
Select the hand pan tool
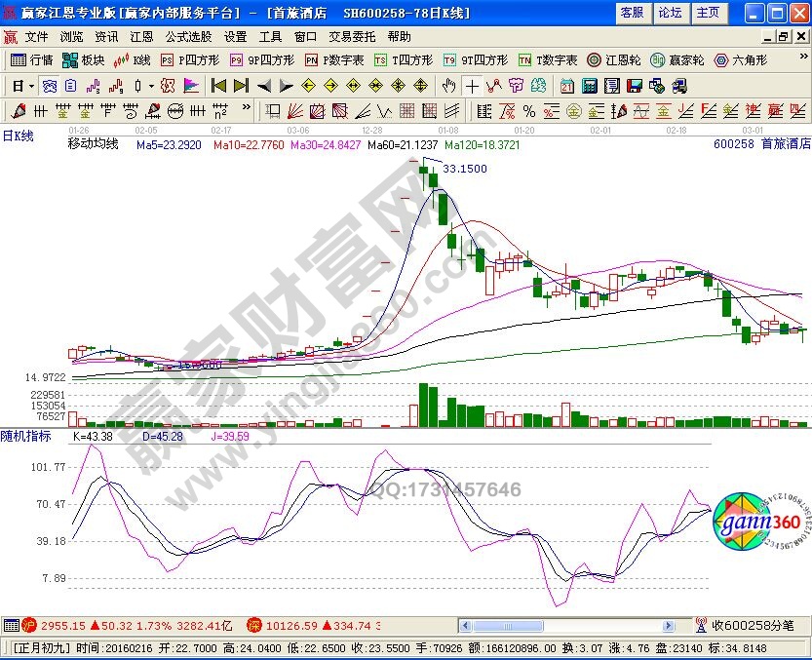(449, 85)
